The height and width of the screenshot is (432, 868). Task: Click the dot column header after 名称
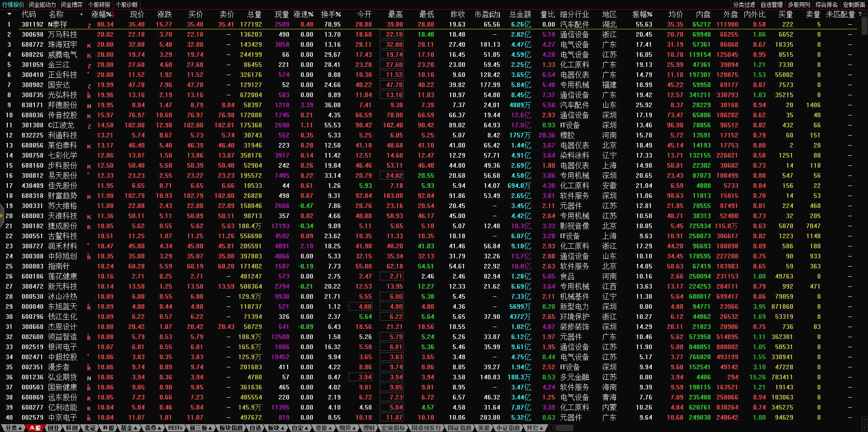click(x=82, y=14)
